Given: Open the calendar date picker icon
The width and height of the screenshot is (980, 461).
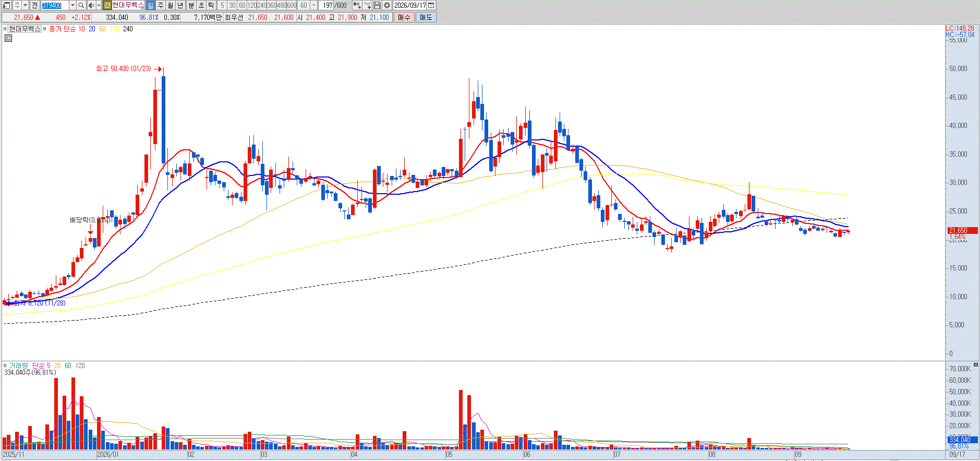Looking at the screenshot, I should pyautogui.click(x=431, y=5).
